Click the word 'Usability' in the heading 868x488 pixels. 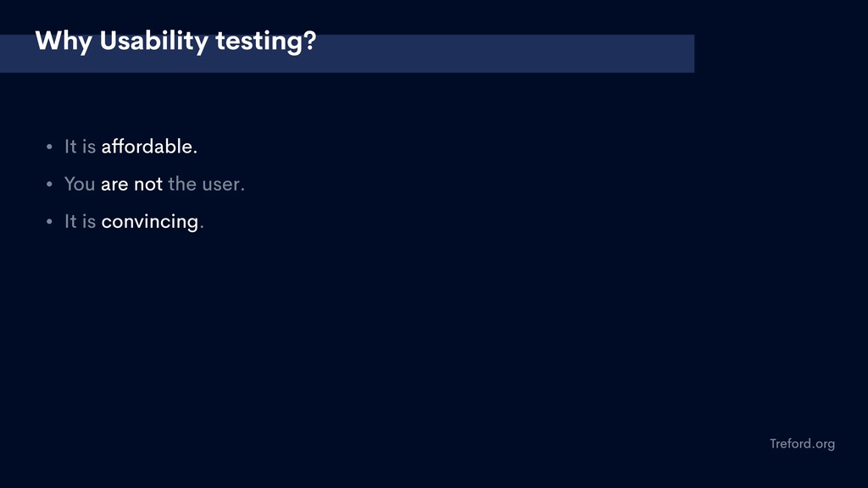[x=154, y=42]
